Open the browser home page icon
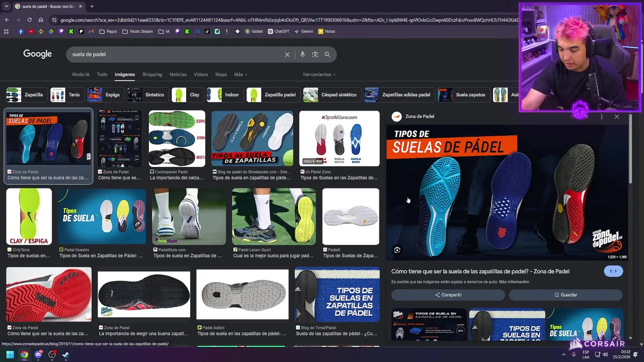644x362 pixels. coord(41,20)
